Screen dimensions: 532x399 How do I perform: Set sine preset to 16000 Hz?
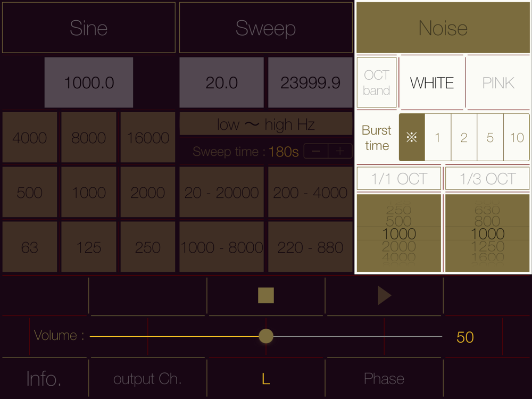147,137
